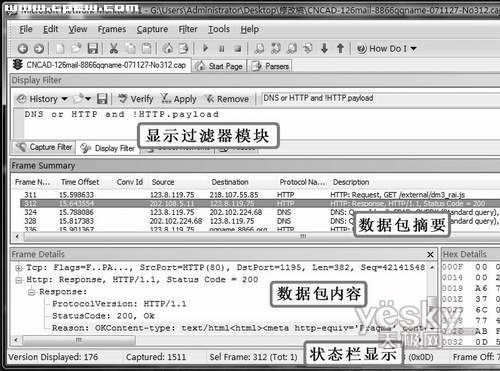This screenshot has width=500, height=371.
Task: Open the Help menu
Action: (x=250, y=29)
